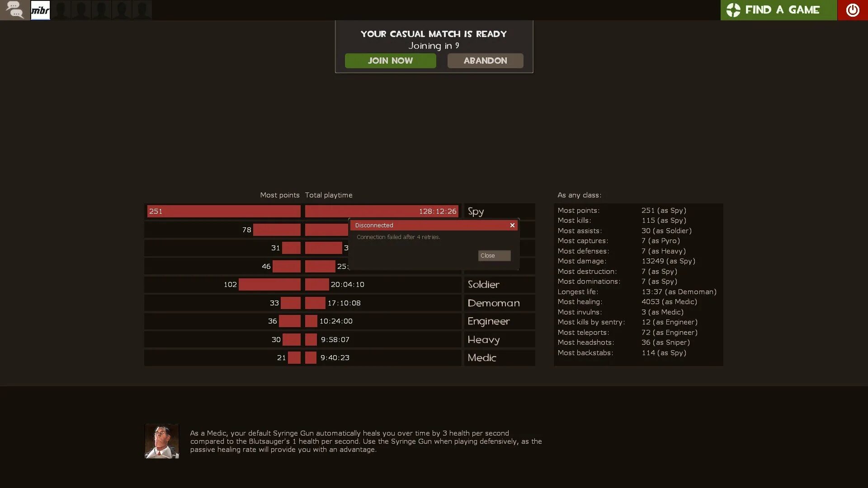Click the ABANDON button

tap(485, 60)
